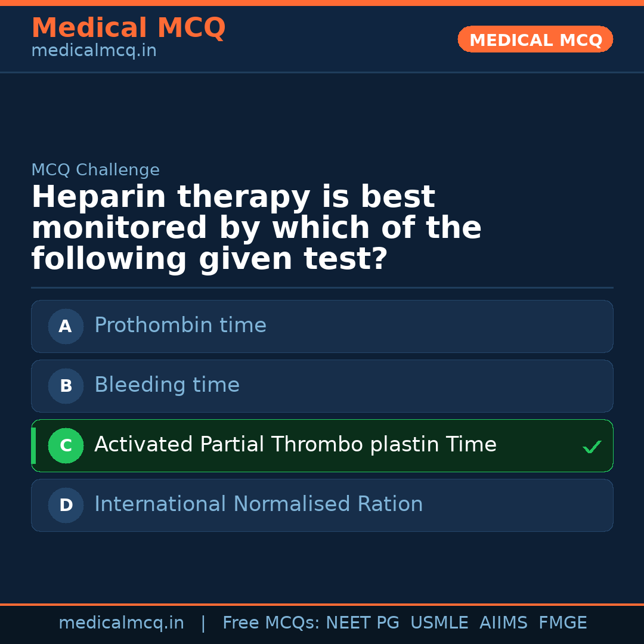The height and width of the screenshot is (644, 644).
Task: Click AIIMS in the footer
Action: pyautogui.click(x=503, y=623)
